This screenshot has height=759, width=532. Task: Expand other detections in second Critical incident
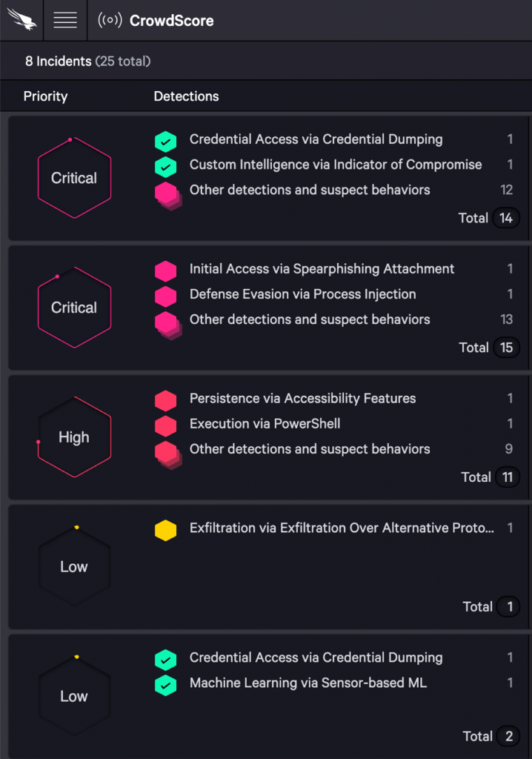click(x=310, y=319)
